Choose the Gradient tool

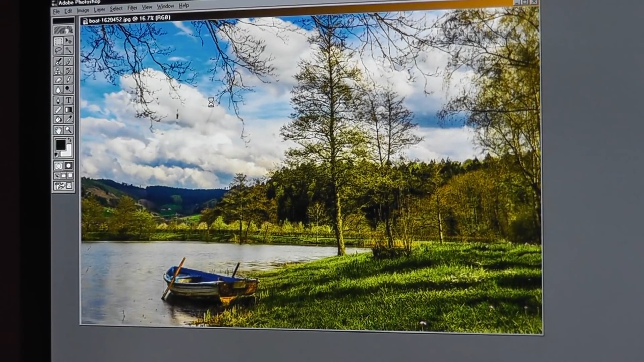(x=68, y=110)
